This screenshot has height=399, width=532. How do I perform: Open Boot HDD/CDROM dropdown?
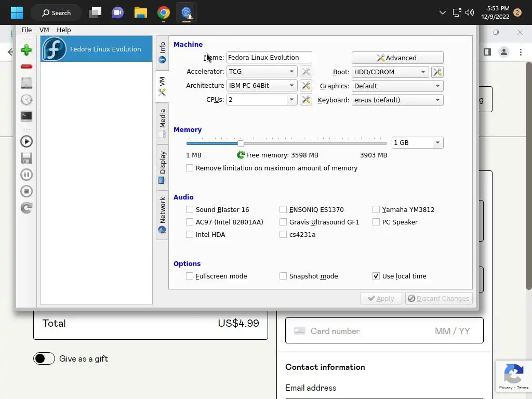[390, 72]
